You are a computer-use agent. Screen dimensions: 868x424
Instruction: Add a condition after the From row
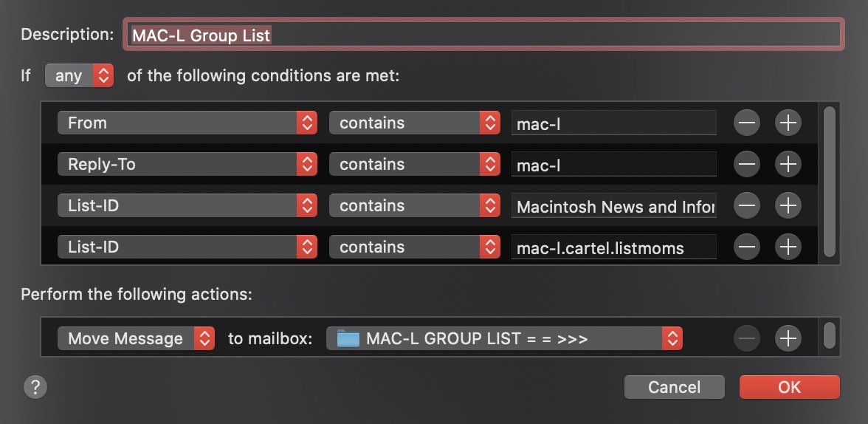(788, 123)
